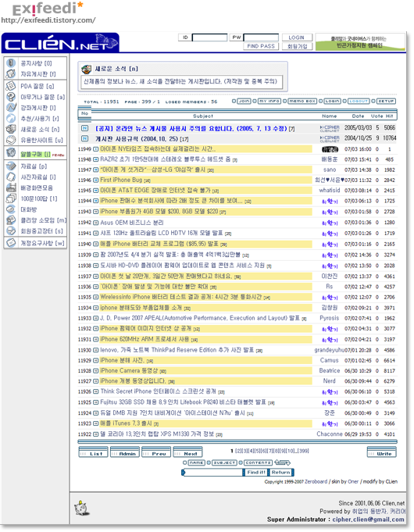Click the 추천/사용기 sidebar icon
This screenshot has width=414, height=532.
click(11, 119)
